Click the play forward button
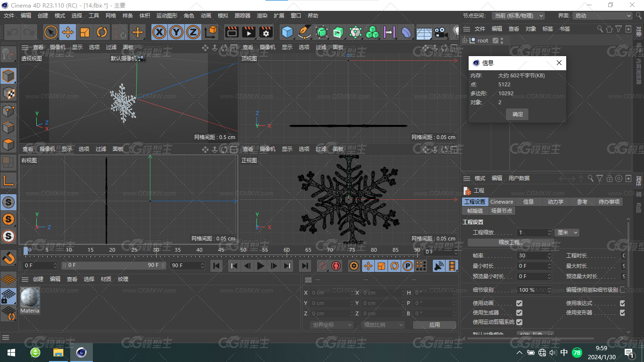Screen dimensions: 644x362 coord(261,266)
